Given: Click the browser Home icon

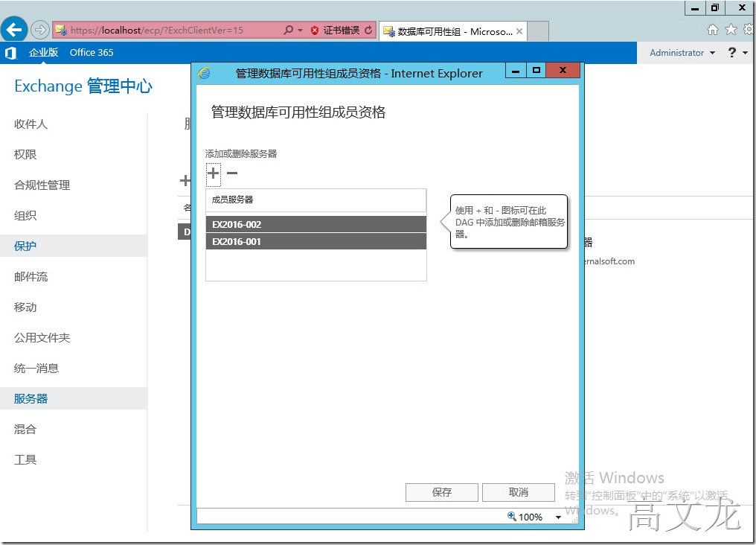Looking at the screenshot, I should [712, 30].
